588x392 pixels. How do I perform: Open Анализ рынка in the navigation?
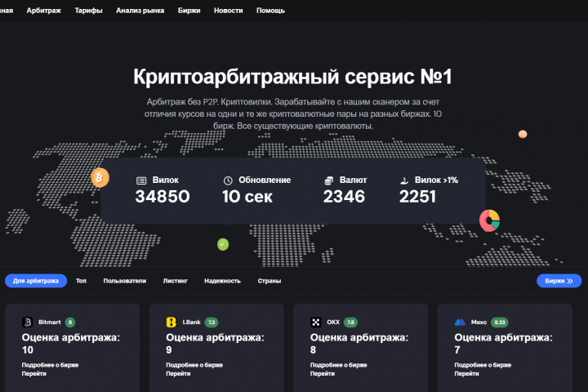point(140,11)
